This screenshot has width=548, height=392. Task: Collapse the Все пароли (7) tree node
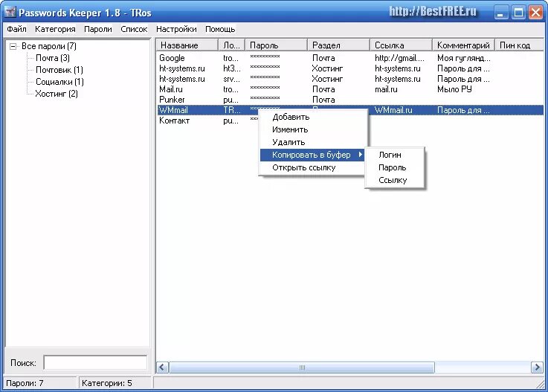(13, 46)
